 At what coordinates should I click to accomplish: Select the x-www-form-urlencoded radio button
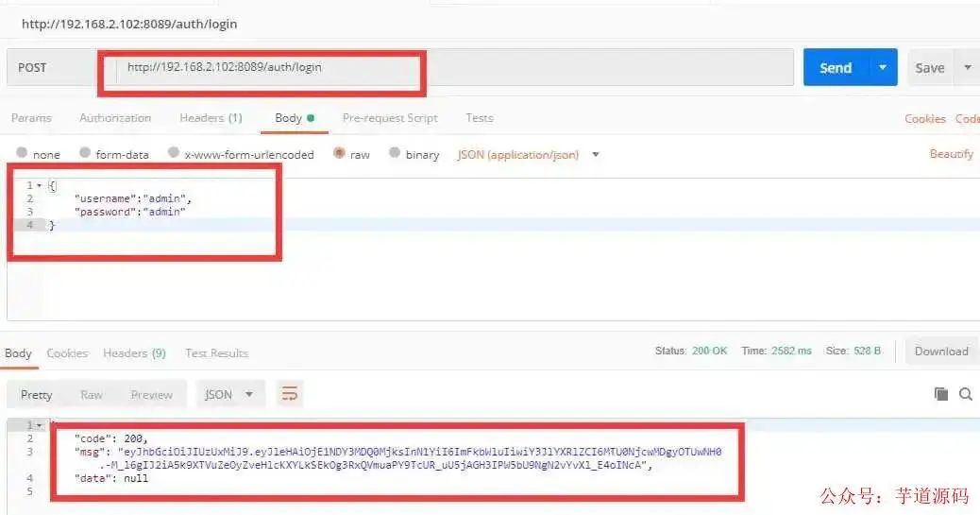point(174,152)
